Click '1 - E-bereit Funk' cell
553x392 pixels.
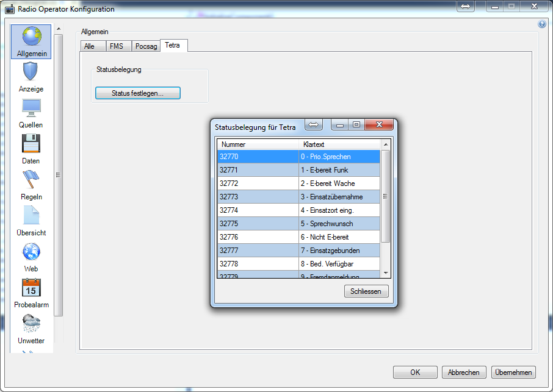click(339, 169)
